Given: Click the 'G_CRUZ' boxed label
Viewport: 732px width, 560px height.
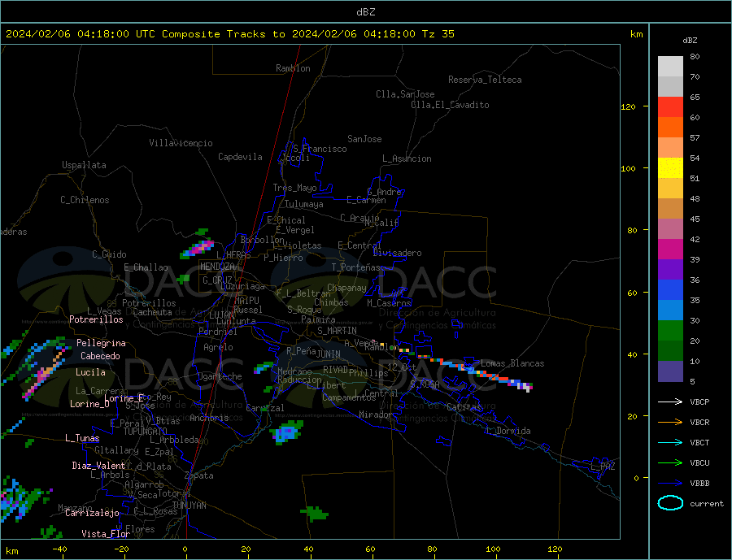Looking at the screenshot, I should click(x=217, y=280).
